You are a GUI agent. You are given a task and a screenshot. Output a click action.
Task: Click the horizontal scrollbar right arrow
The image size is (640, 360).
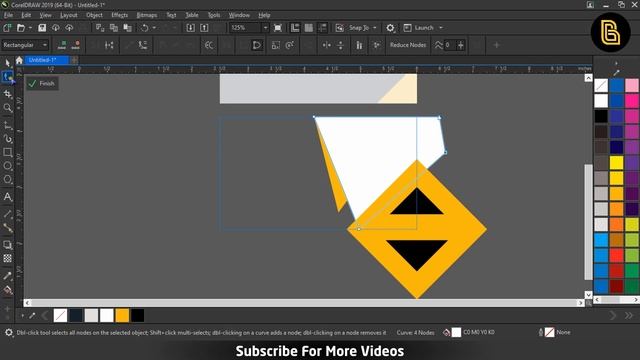click(x=580, y=303)
